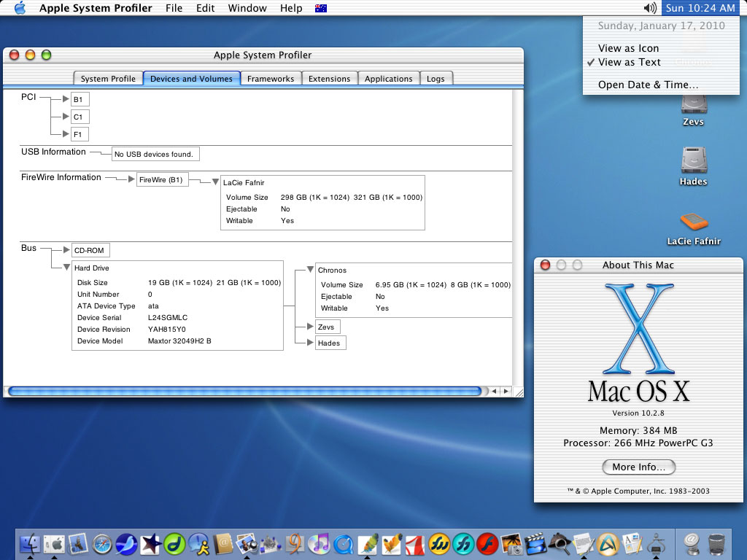
Task: Open Flash red icon in Dock
Action: tap(487, 544)
